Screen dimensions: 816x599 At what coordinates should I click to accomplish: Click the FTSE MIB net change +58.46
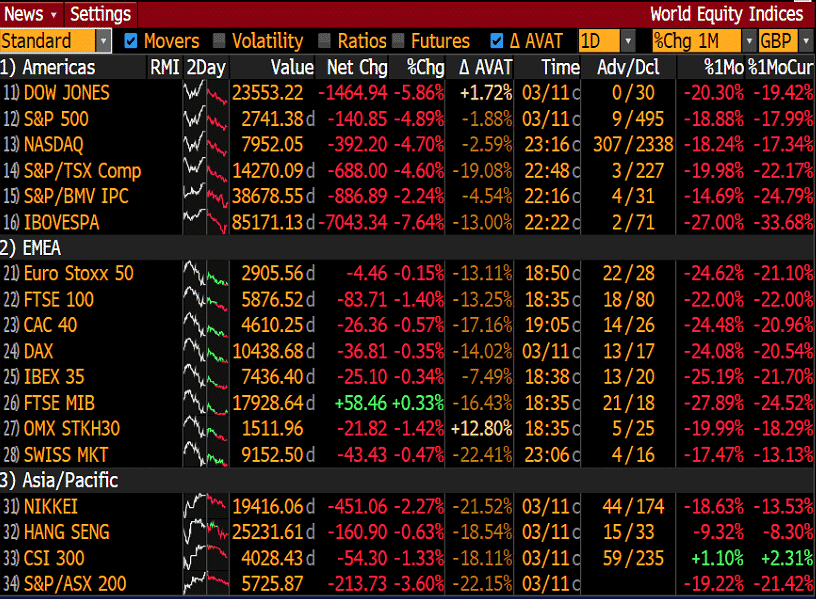pos(361,403)
